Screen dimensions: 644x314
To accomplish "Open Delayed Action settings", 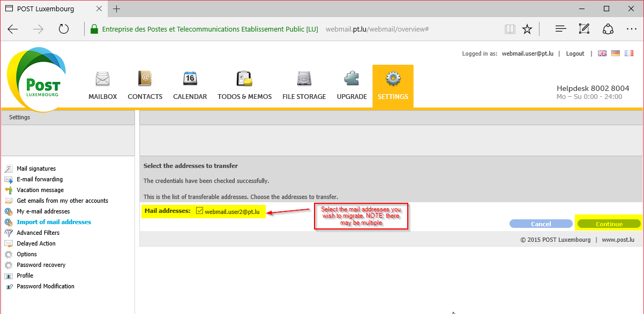I will point(36,243).
